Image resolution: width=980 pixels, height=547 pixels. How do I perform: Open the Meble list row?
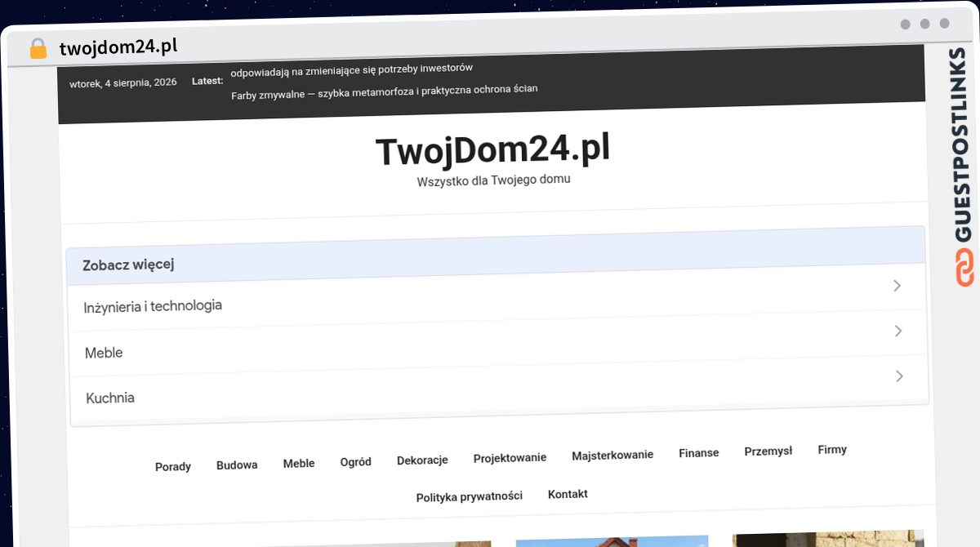pyautogui.click(x=498, y=342)
